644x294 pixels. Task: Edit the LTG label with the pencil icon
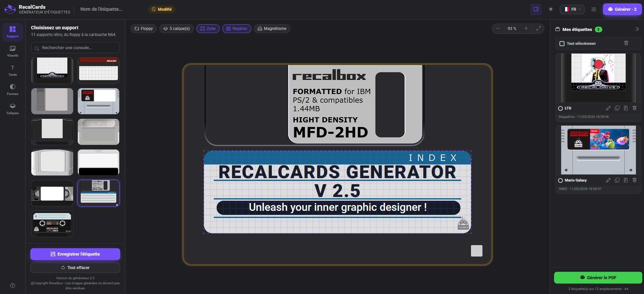pos(608,108)
